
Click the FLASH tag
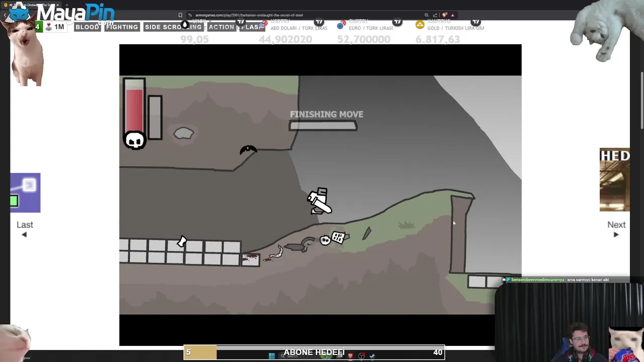(252, 27)
